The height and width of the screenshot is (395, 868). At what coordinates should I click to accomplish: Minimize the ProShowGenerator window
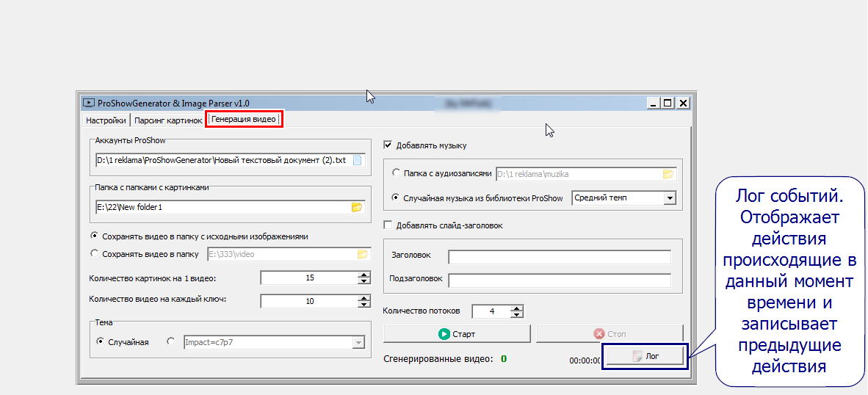tap(655, 103)
